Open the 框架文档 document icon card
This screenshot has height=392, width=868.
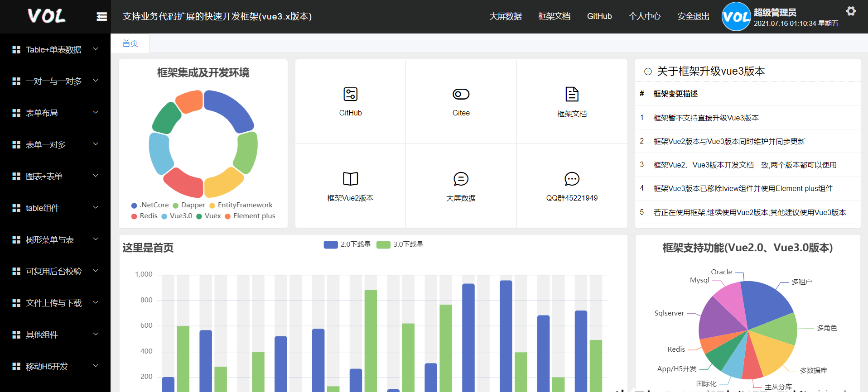(x=572, y=94)
